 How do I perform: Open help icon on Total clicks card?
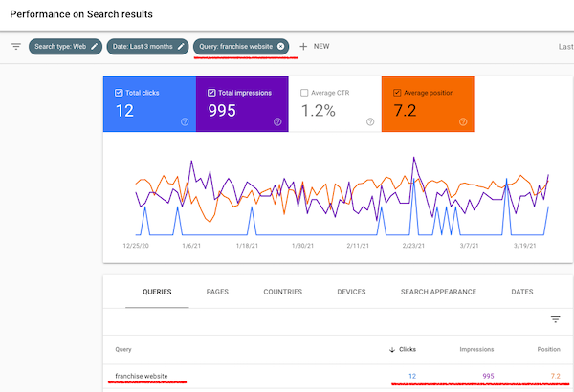point(184,121)
